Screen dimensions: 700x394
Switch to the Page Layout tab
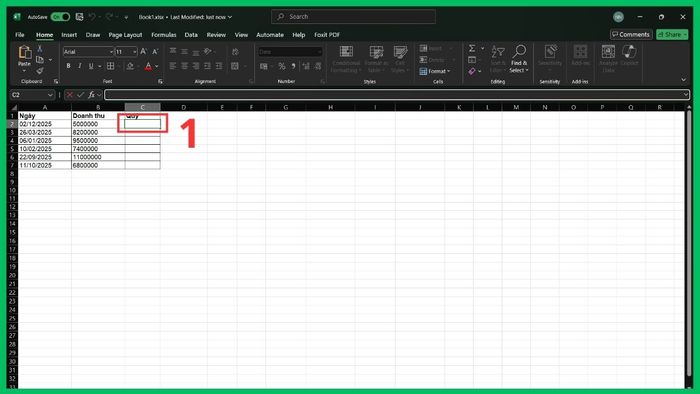pos(125,35)
